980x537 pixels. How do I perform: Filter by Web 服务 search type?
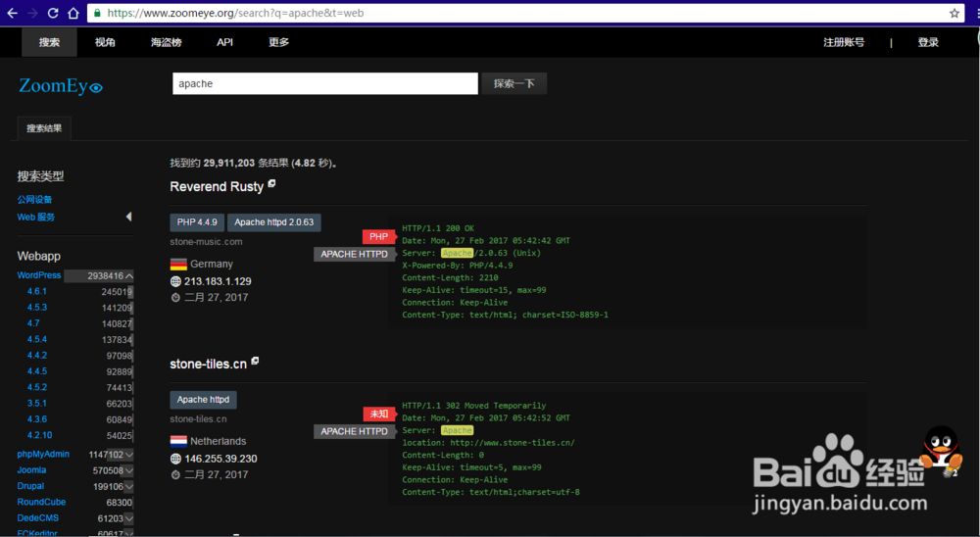point(35,217)
